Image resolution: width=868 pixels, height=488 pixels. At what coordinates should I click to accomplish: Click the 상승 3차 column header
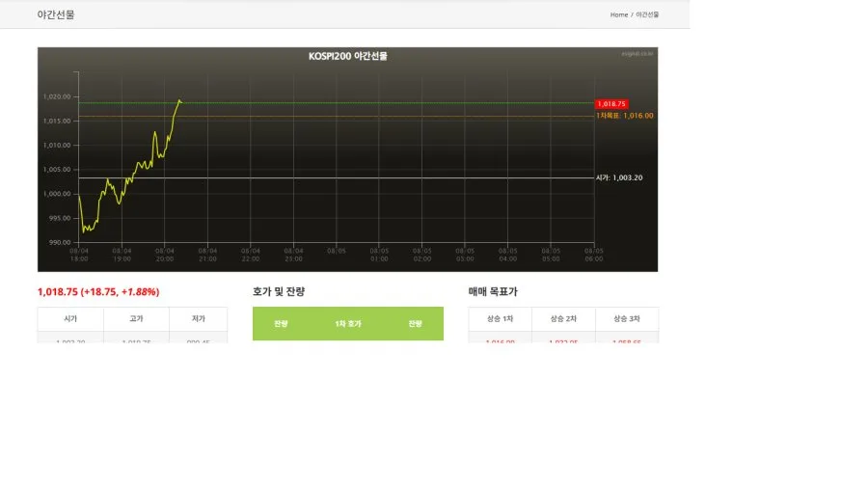click(x=627, y=318)
